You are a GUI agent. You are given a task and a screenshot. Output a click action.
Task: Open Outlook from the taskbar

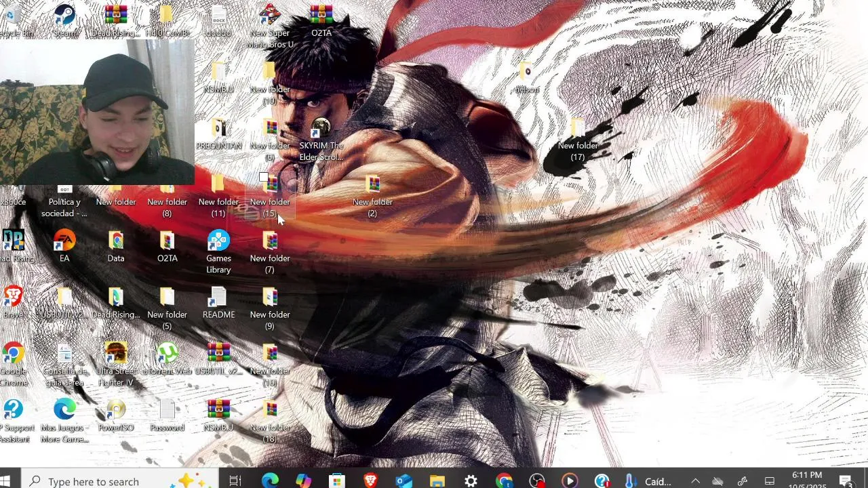point(403,481)
